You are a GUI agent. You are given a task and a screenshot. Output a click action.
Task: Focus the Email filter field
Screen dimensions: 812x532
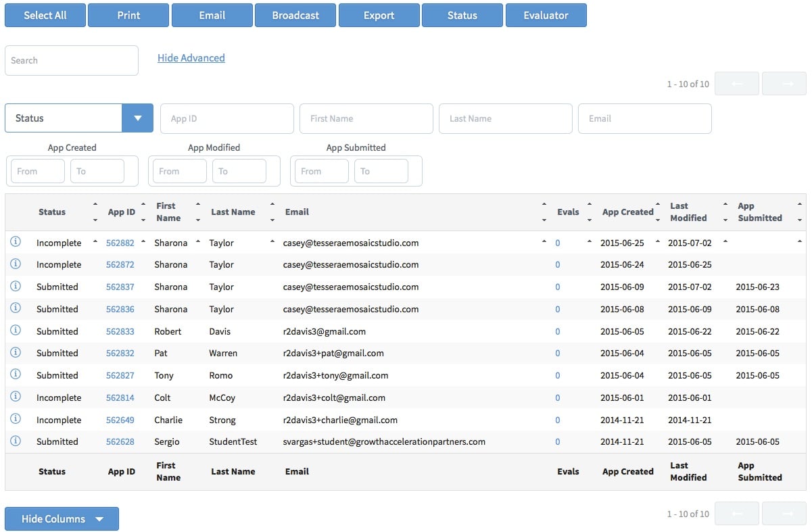coord(645,118)
